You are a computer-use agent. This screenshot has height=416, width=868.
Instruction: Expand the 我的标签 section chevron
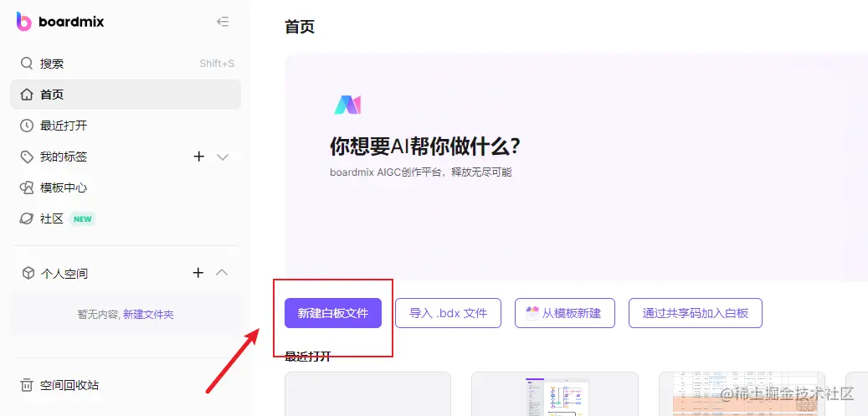[223, 157]
